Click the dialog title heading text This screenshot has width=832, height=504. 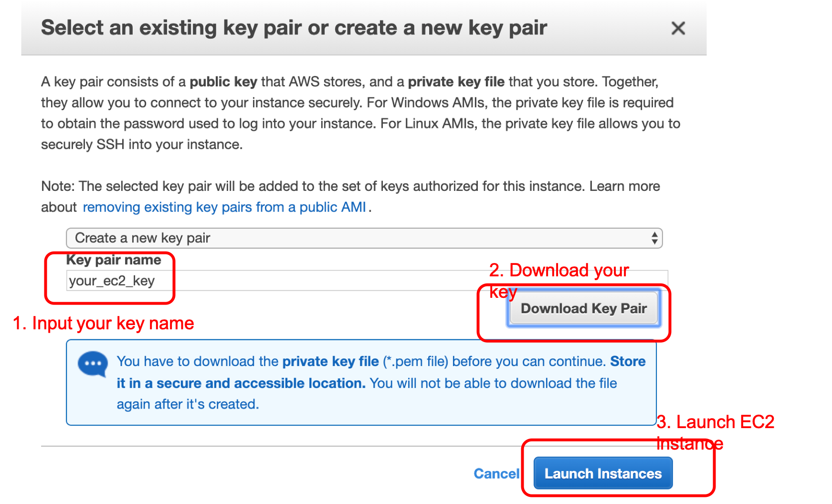coord(294,28)
